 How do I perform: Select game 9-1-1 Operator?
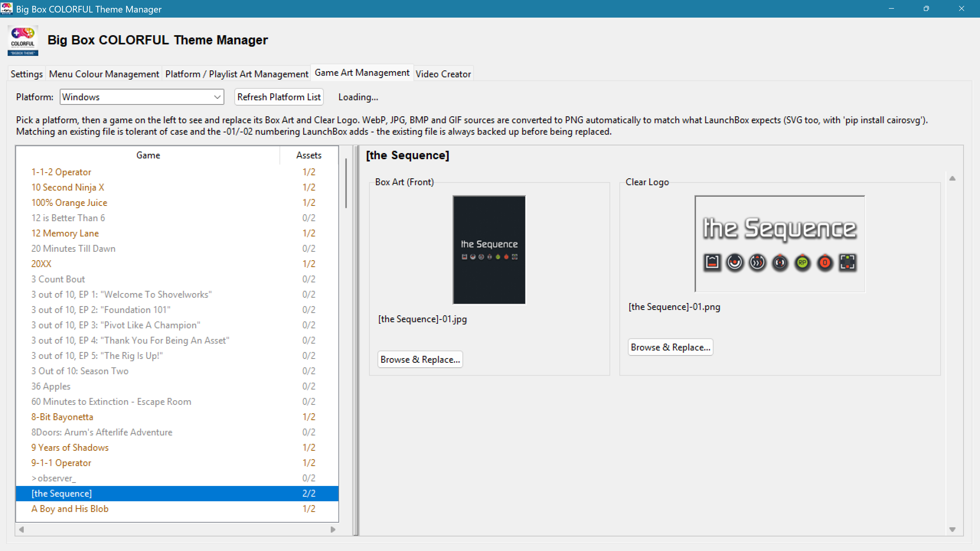pos(177,463)
